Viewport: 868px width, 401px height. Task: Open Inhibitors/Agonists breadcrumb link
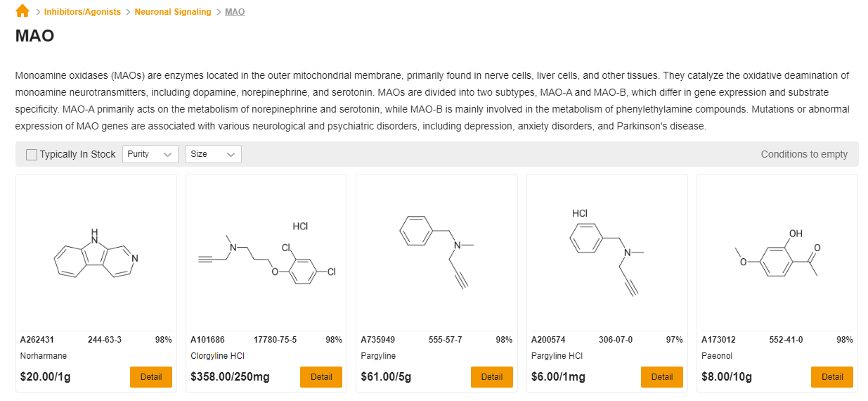[x=82, y=12]
